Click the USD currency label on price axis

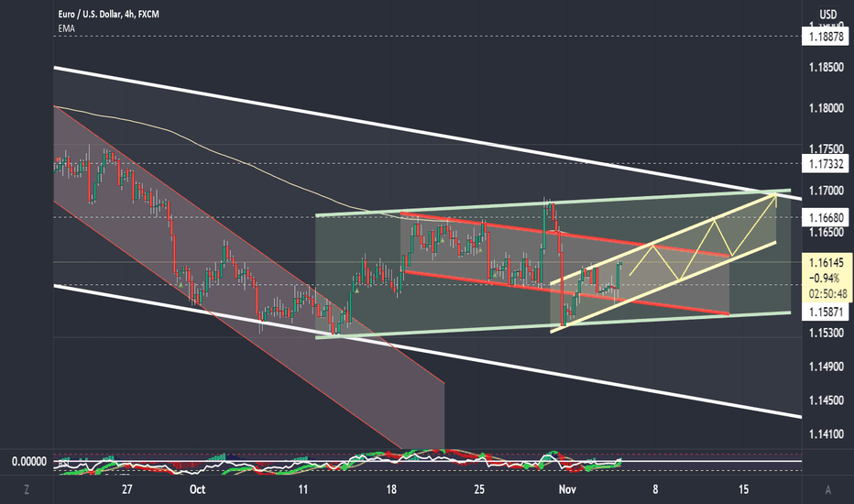pos(827,15)
